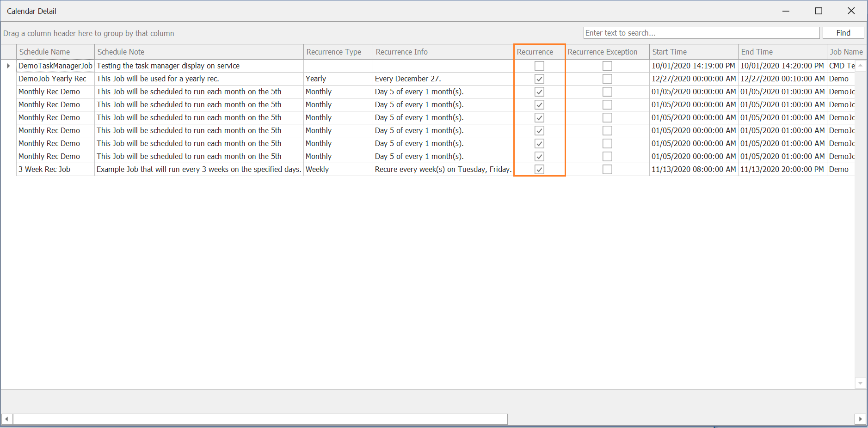Click the Job Name column header
Image resolution: width=868 pixels, height=428 pixels.
click(x=846, y=52)
